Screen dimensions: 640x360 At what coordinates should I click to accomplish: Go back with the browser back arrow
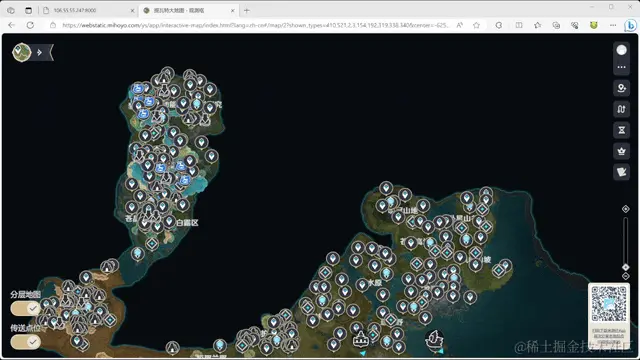(x=11, y=25)
